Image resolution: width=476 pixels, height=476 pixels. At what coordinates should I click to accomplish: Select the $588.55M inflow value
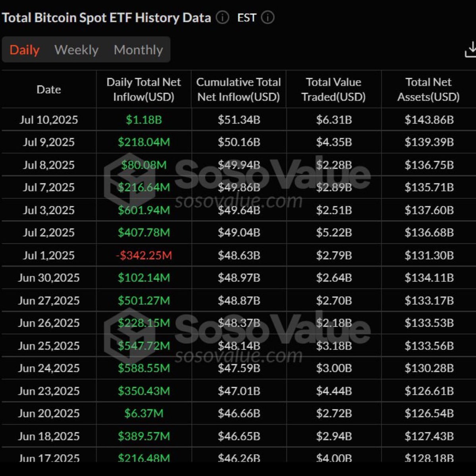coord(144,368)
